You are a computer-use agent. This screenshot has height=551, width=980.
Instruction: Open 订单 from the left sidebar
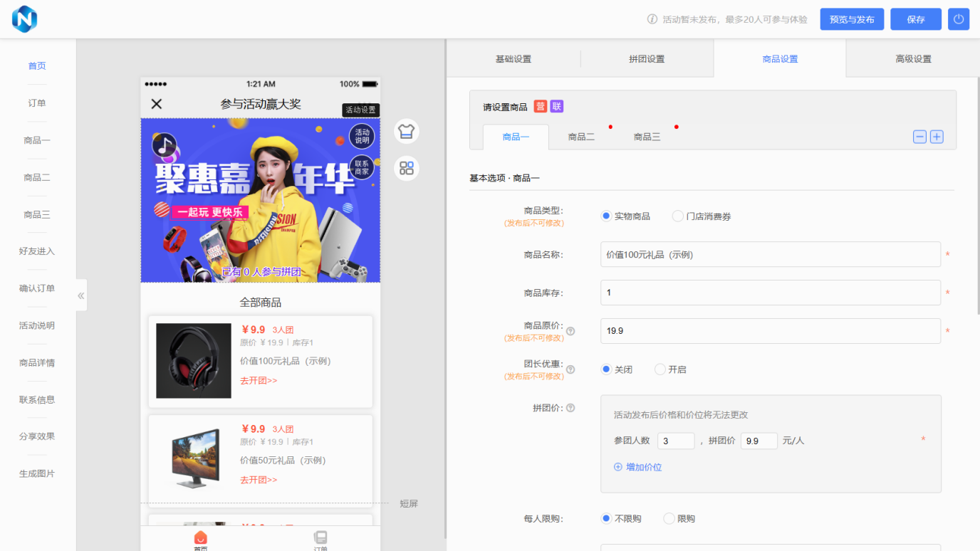(36, 103)
